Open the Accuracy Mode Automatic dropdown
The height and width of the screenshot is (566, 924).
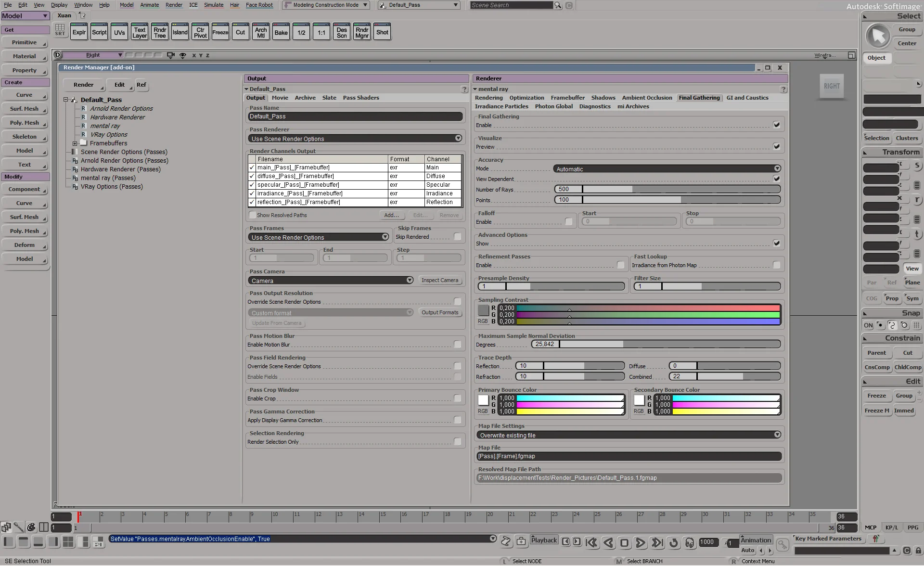667,169
